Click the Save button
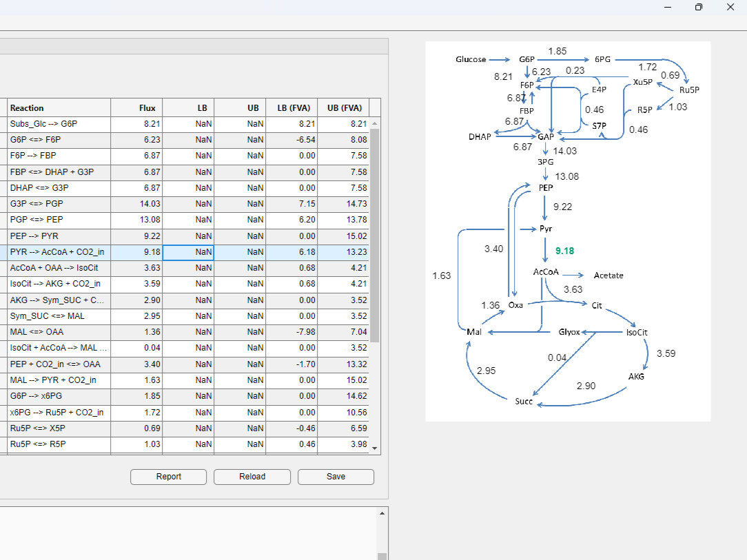The width and height of the screenshot is (747, 560). [336, 477]
